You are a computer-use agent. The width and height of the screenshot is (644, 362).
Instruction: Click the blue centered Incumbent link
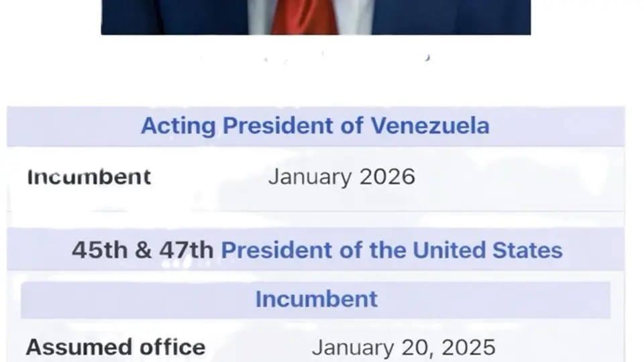point(316,299)
